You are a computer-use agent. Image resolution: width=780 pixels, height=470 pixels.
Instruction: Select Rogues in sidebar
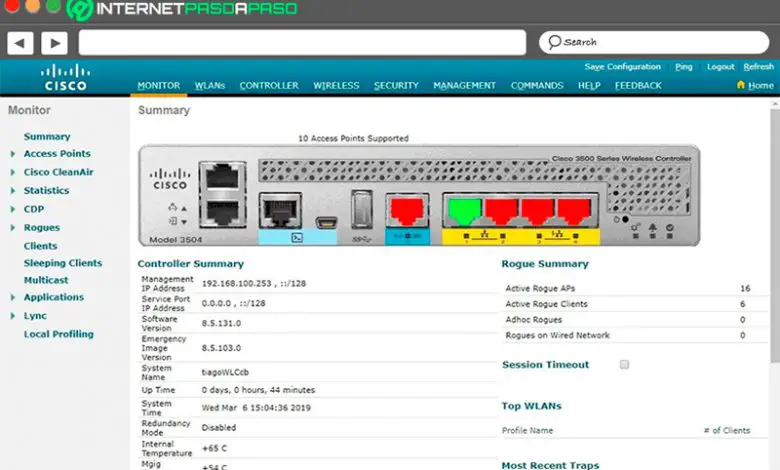(x=42, y=227)
